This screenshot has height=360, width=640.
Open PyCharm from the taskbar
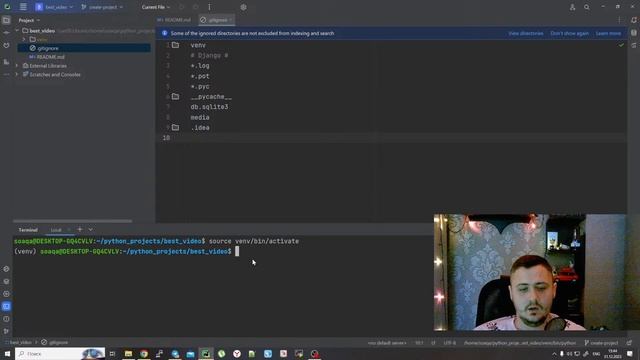[x=206, y=354]
